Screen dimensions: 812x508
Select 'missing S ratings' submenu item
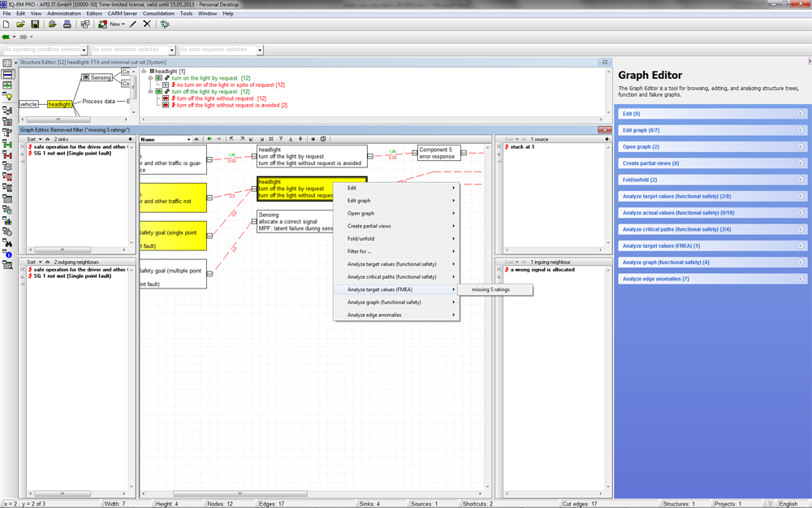pyautogui.click(x=495, y=290)
